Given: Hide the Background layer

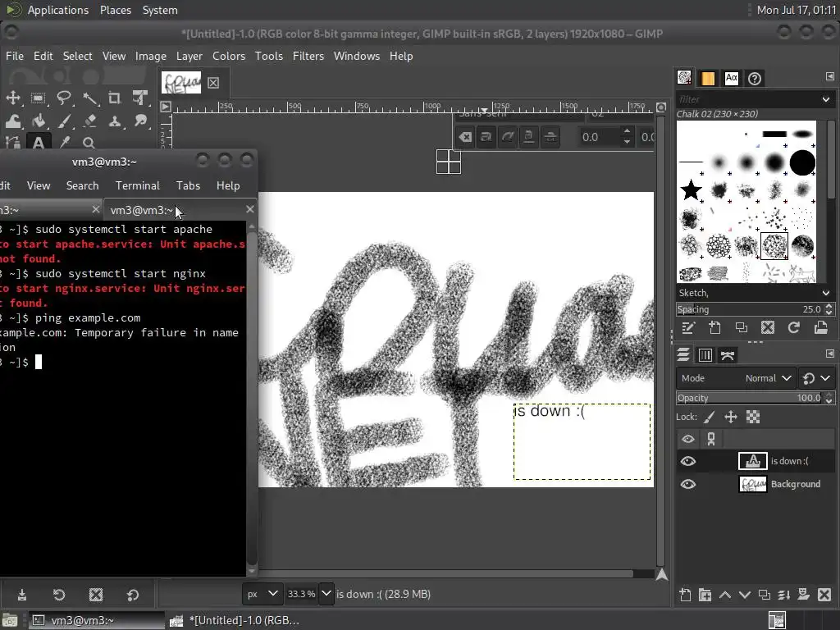Looking at the screenshot, I should (x=688, y=484).
